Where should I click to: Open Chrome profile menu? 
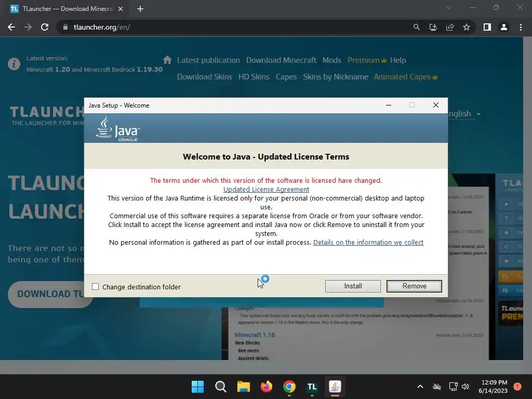[x=504, y=27]
